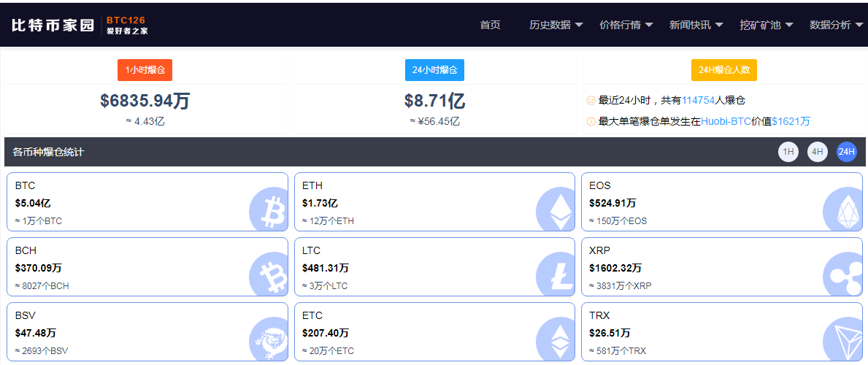Screen dimensions: 868x365
Task: Click the TRX $26.51万 amount
Action: (x=610, y=333)
